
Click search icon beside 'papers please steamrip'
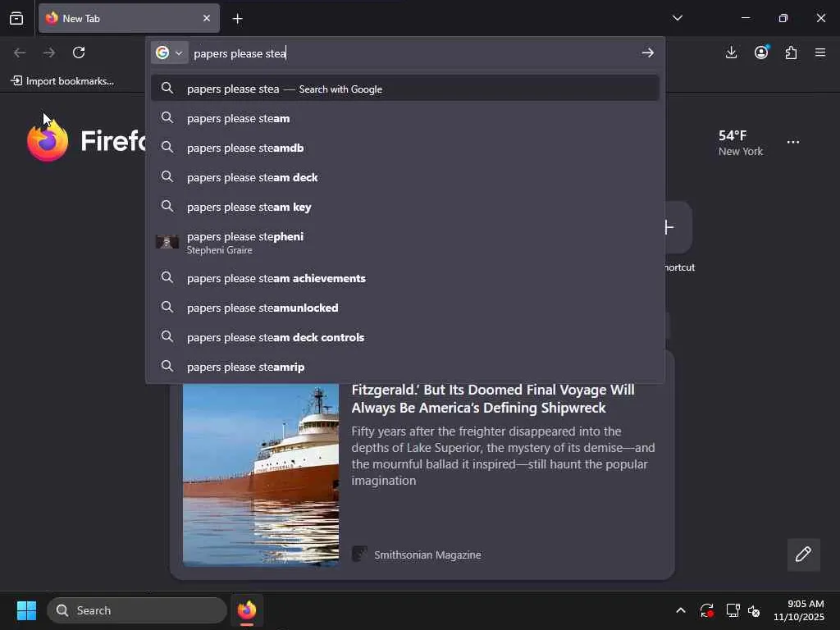(x=167, y=366)
